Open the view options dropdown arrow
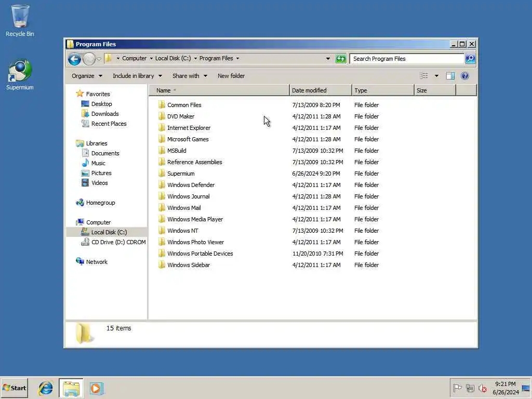This screenshot has height=399, width=532. 436,76
